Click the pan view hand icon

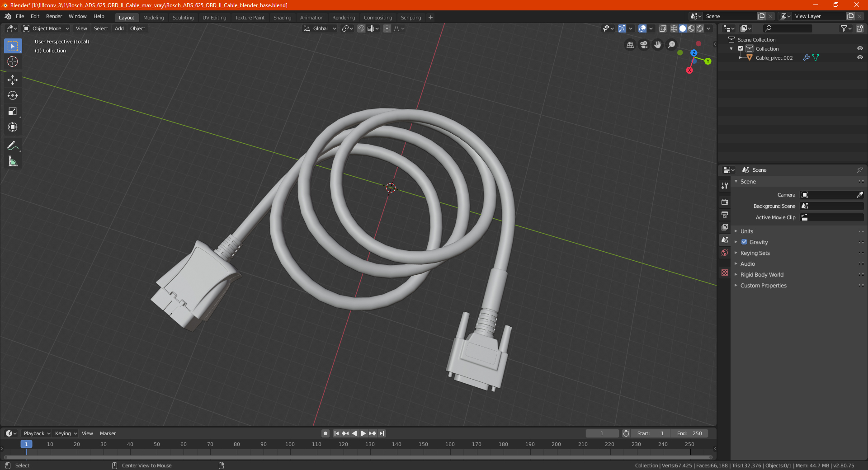pos(658,45)
